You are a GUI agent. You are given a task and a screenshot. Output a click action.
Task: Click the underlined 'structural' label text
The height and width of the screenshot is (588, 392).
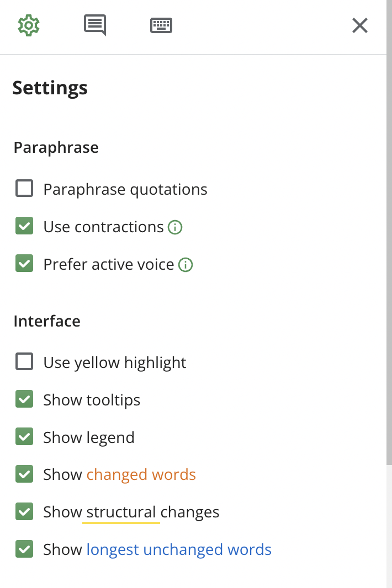[x=121, y=512]
